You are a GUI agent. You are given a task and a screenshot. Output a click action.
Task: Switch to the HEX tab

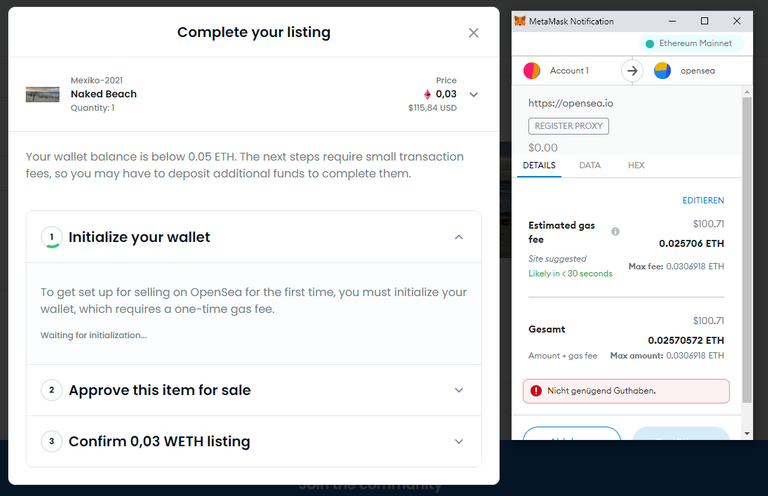[636, 165]
